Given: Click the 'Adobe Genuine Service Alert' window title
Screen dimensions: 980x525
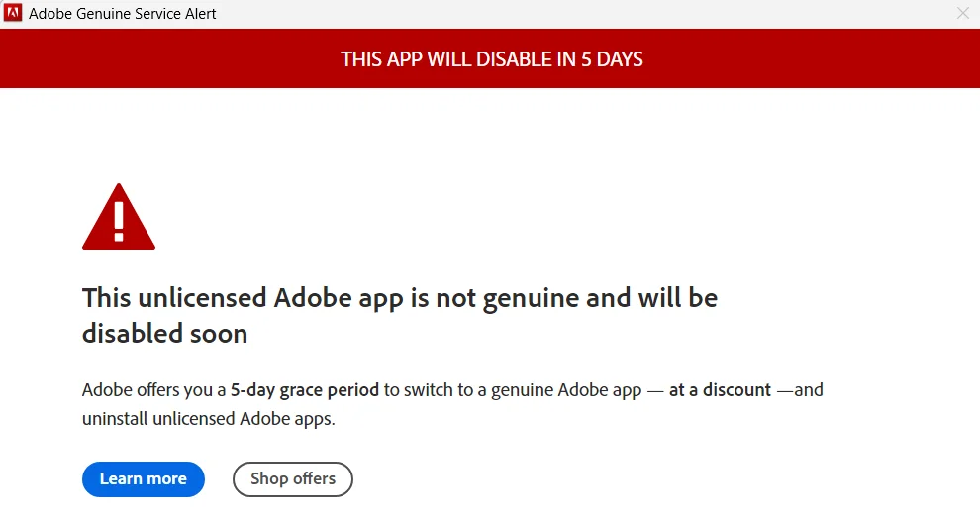Looking at the screenshot, I should [x=123, y=14].
